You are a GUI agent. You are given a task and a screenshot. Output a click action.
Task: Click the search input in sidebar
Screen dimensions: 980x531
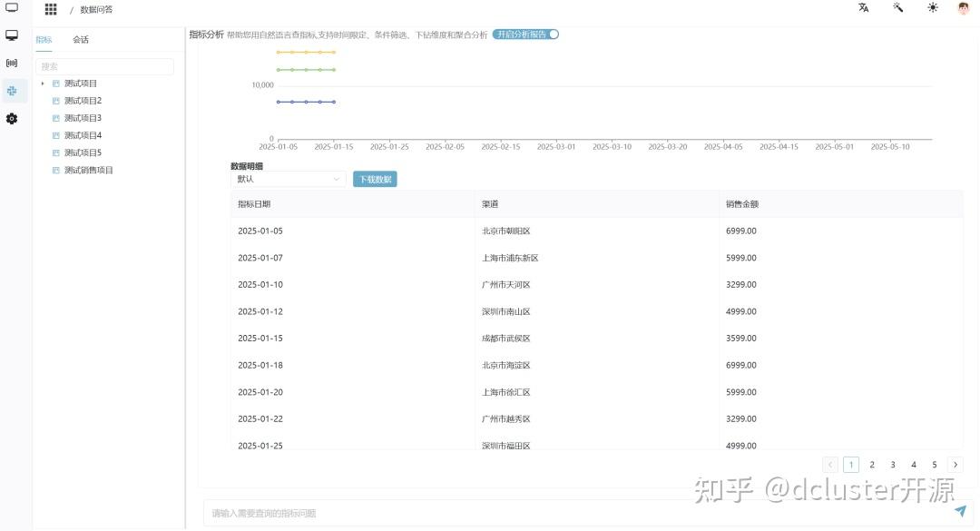104,66
